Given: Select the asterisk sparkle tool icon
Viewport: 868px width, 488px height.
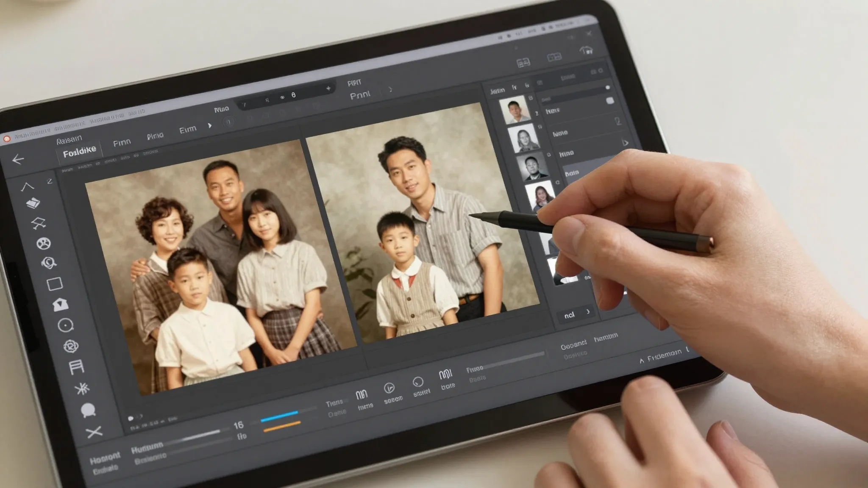Looking at the screenshot, I should click(82, 388).
